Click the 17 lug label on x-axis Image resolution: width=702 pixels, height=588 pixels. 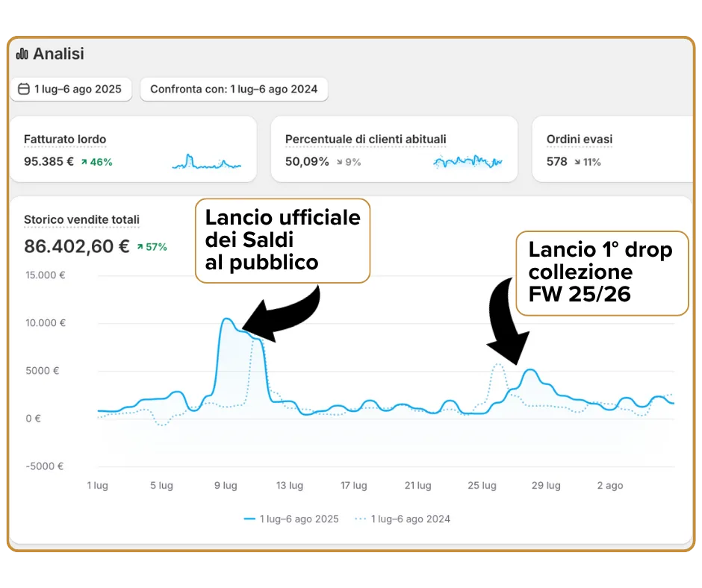point(353,486)
